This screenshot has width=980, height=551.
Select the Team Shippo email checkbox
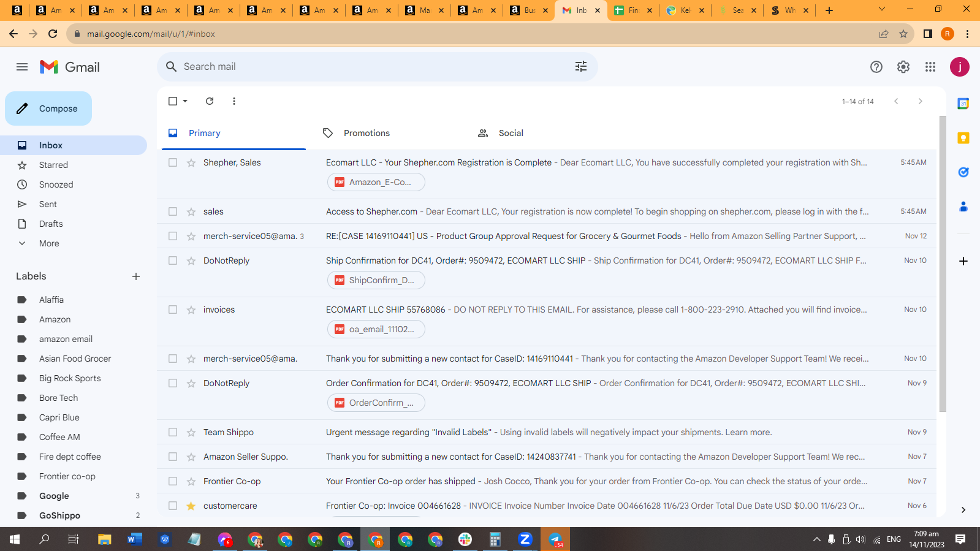click(173, 432)
